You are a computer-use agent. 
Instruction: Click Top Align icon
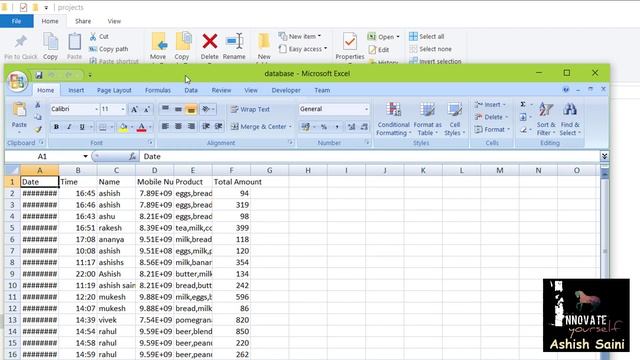click(165, 109)
